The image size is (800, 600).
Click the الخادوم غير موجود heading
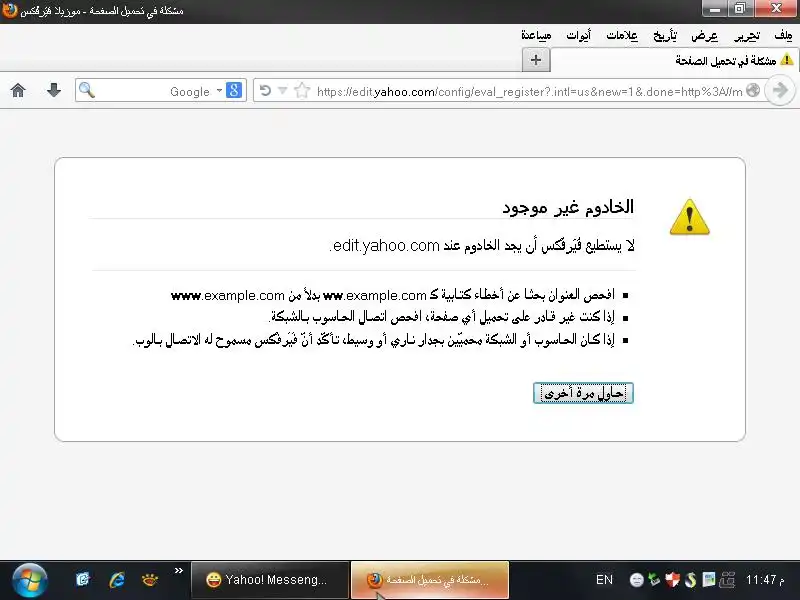(568, 207)
